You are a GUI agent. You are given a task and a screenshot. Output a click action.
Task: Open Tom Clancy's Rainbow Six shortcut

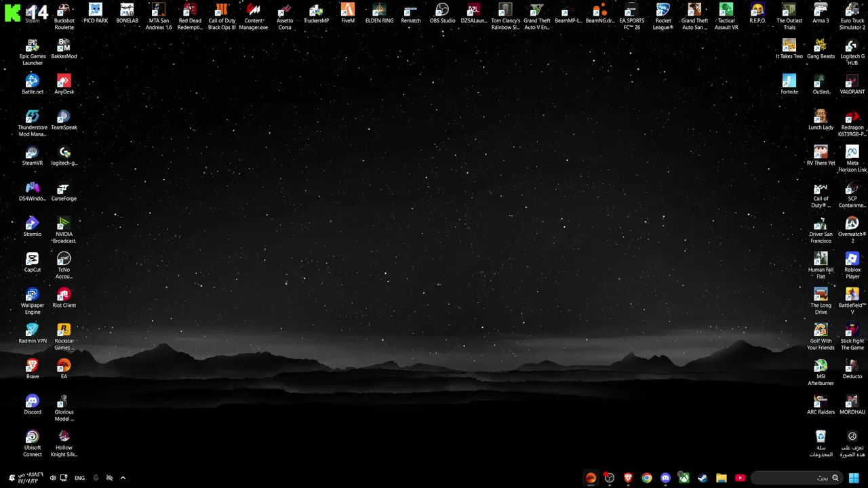505,17
